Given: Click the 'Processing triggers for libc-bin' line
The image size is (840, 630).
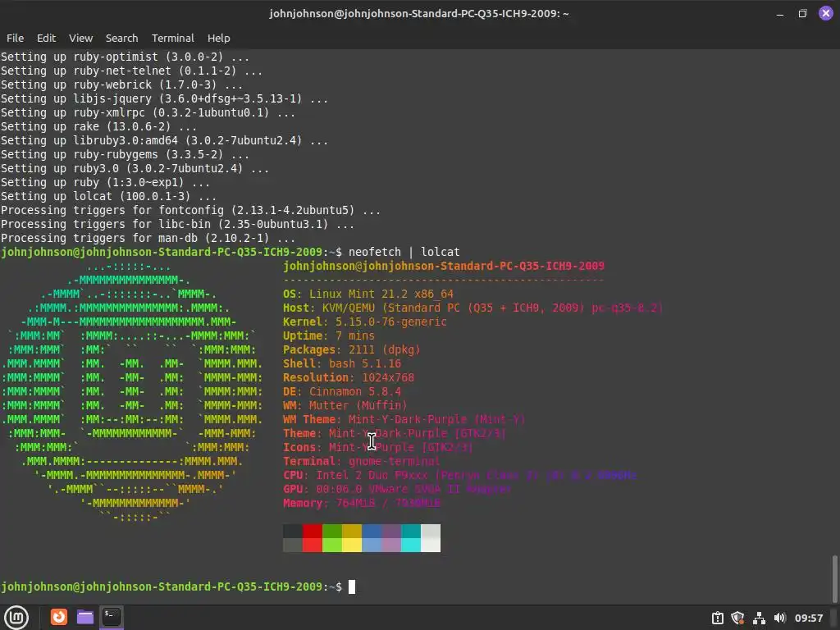Looking at the screenshot, I should click(177, 224).
